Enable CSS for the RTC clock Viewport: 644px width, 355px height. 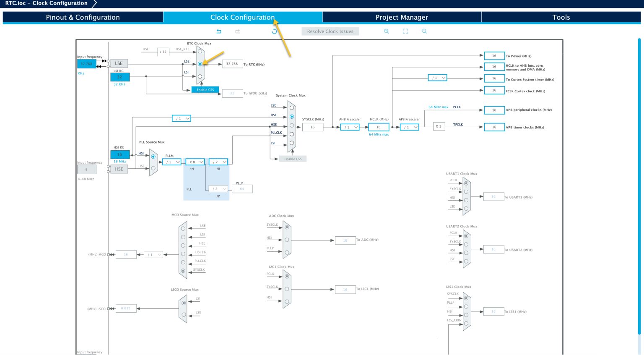(x=205, y=89)
